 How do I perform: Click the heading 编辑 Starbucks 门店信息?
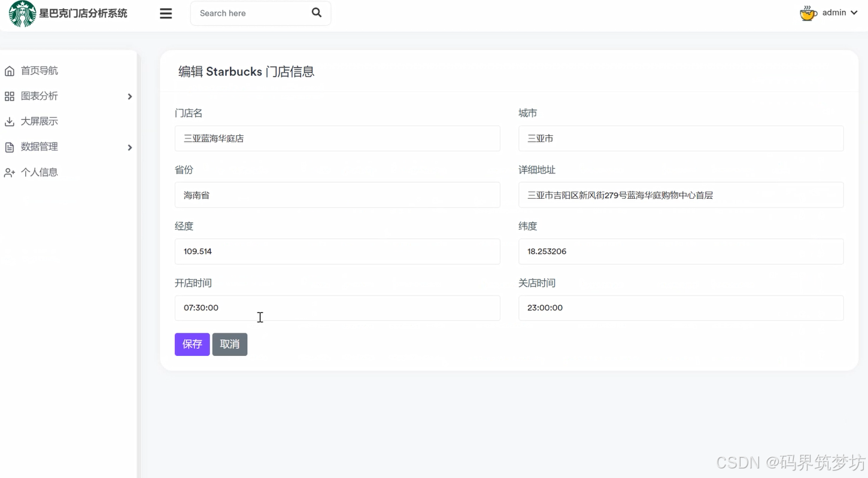[x=246, y=72]
